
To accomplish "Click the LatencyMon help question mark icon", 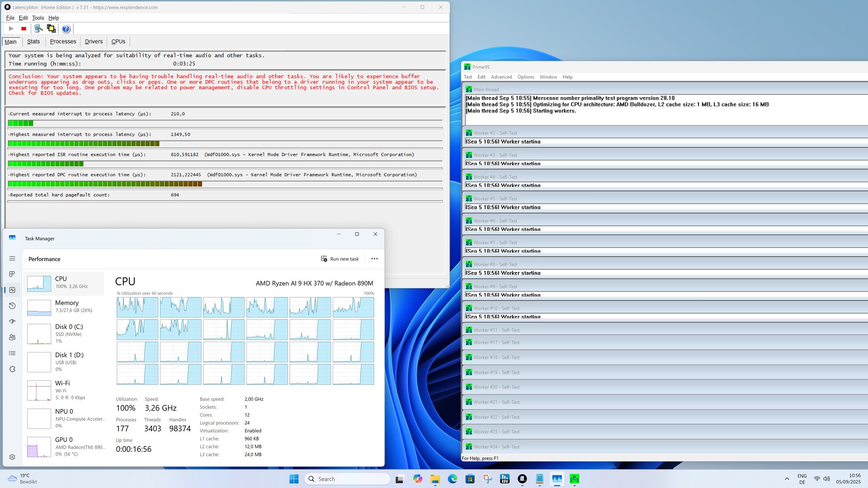I will (x=66, y=29).
